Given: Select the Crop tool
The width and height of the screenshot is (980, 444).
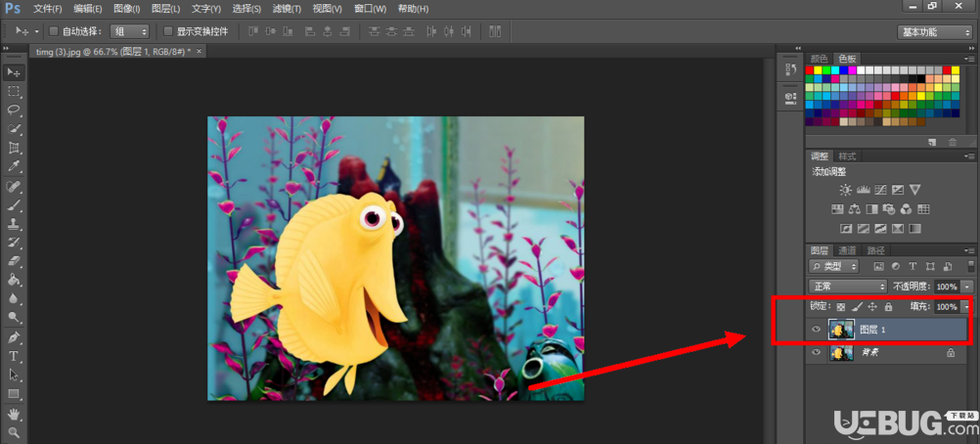Looking at the screenshot, I should 13,148.
